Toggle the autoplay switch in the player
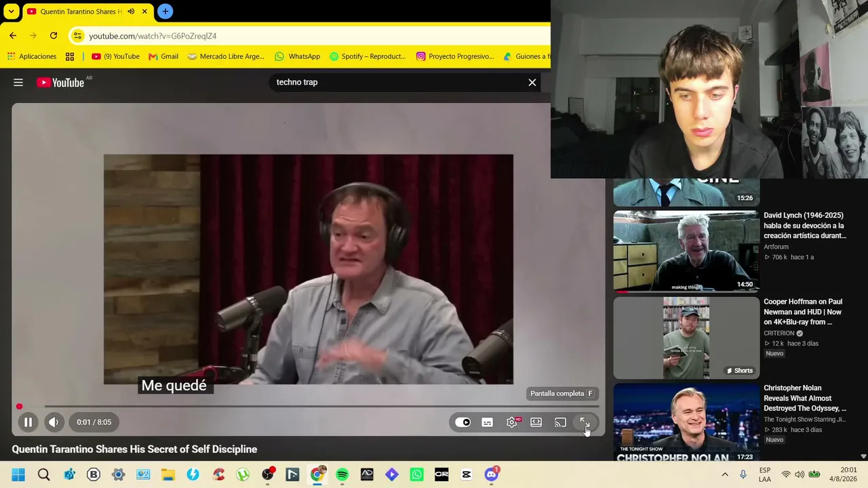Screen dimensions: 868x488 [462, 422]
